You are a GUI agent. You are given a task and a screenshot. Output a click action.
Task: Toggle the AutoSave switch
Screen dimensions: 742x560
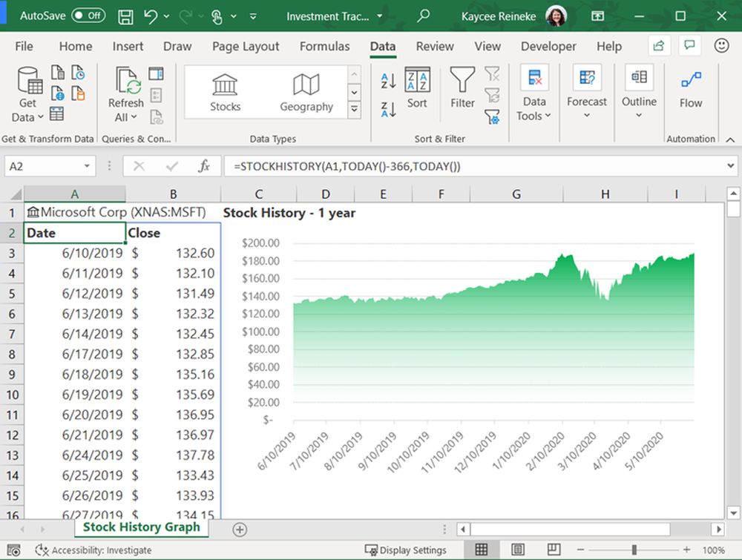pos(88,16)
